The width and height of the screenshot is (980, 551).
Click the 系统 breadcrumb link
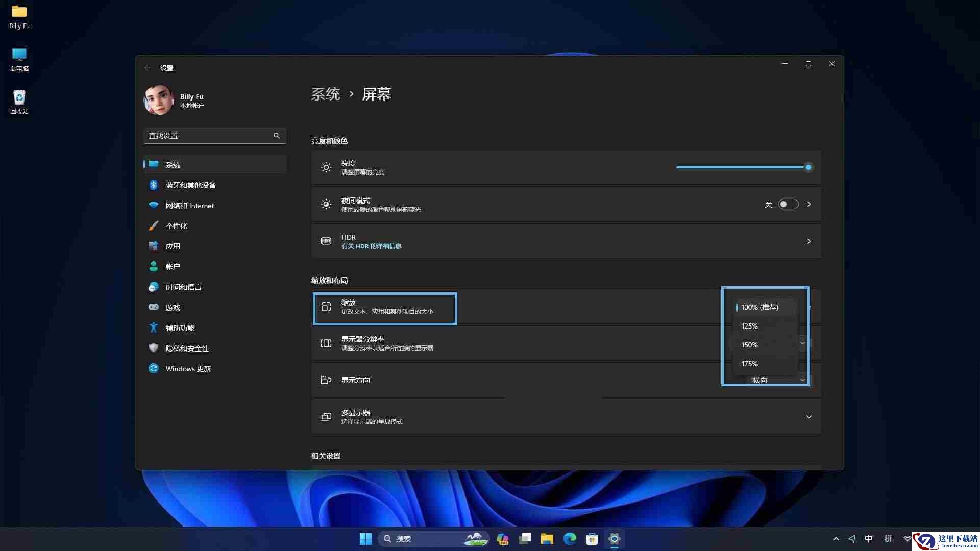tap(326, 94)
